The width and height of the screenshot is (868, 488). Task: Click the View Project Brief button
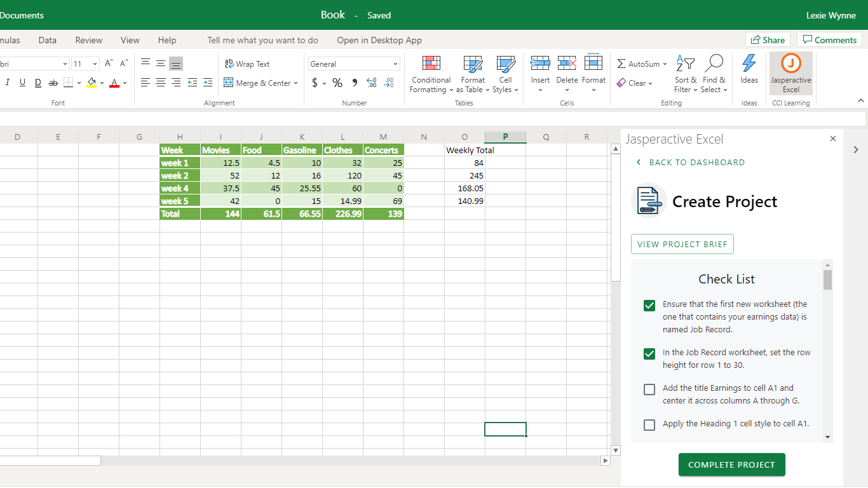click(682, 244)
